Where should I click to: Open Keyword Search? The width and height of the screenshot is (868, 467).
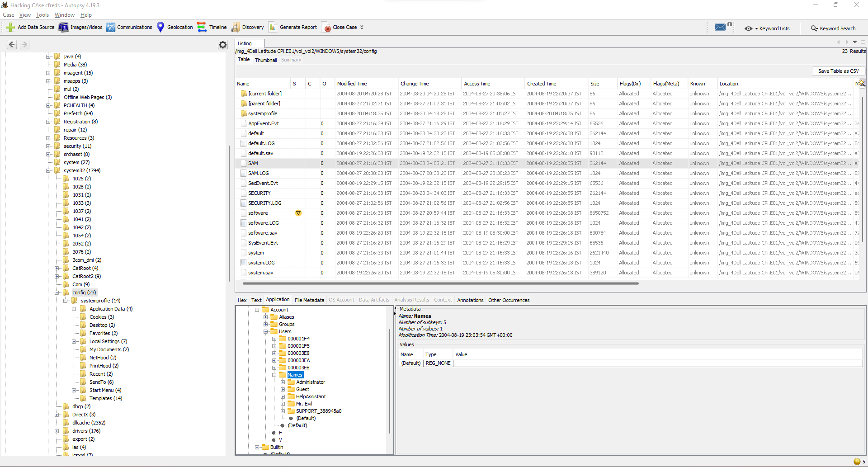click(x=833, y=28)
